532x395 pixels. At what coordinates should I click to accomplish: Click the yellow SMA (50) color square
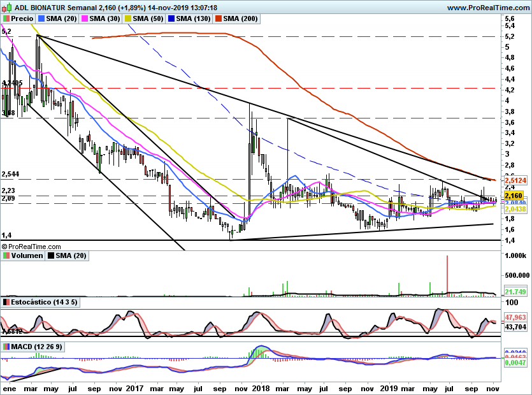(127, 19)
